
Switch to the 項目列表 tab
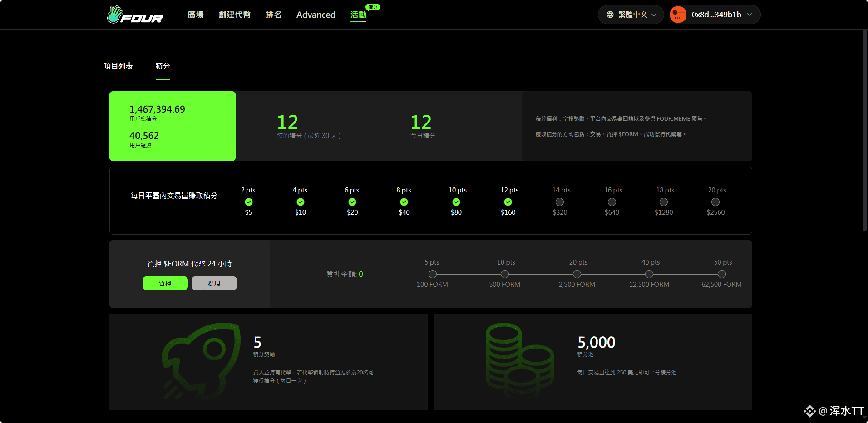point(118,66)
